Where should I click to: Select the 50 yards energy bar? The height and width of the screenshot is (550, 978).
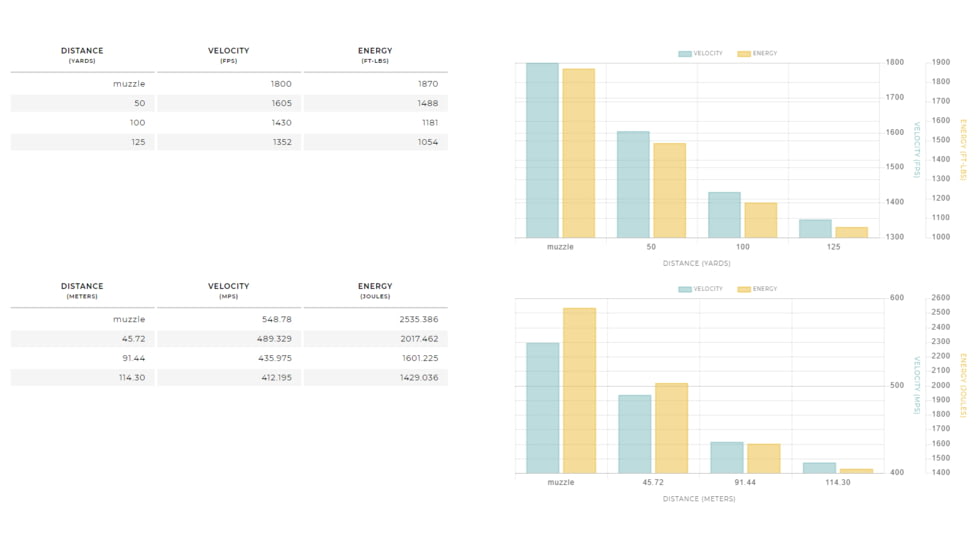[669, 191]
